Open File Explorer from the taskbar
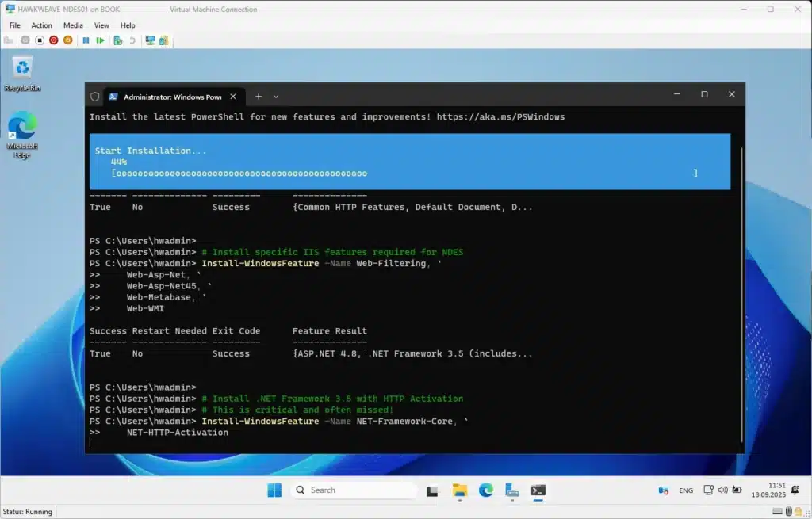 (460, 490)
